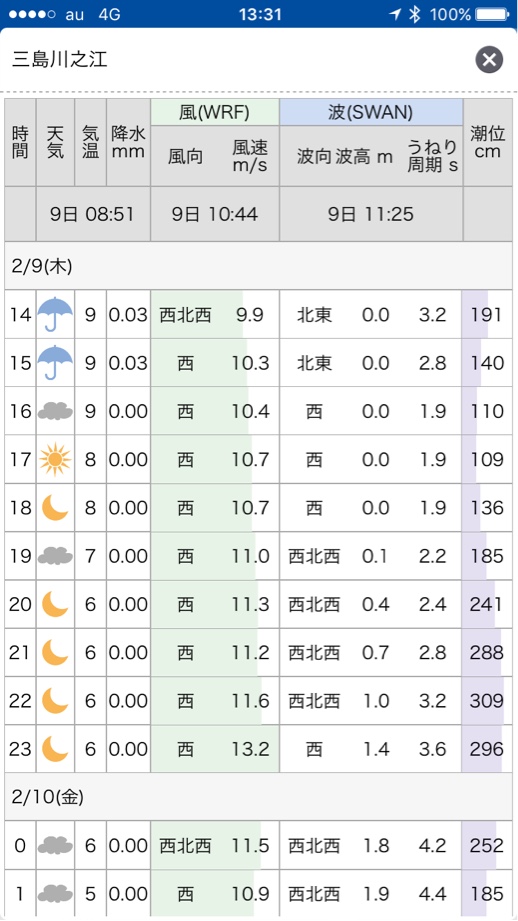Tap the cloud weather icon at 16時
518x921 pixels.
pos(55,411)
